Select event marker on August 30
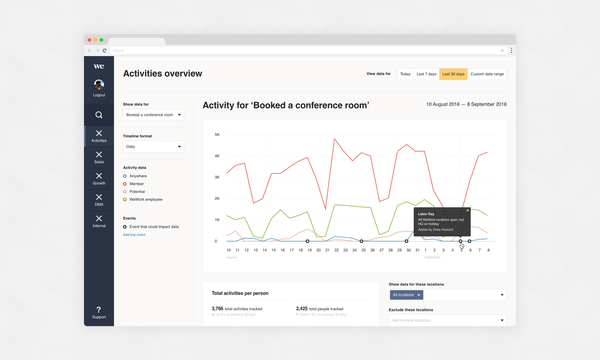 point(406,241)
